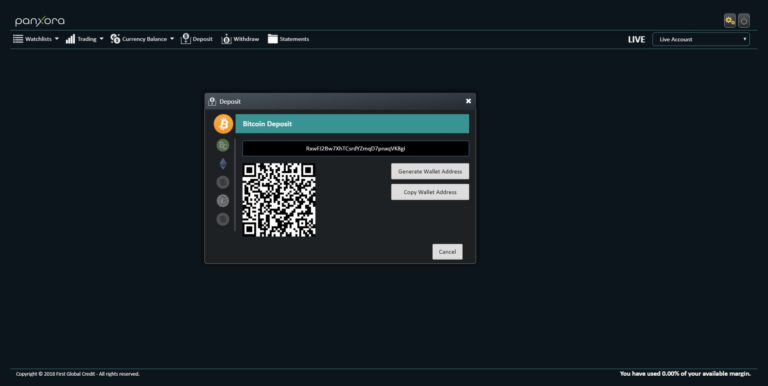Image resolution: width=768 pixels, height=386 pixels.
Task: Cancel the Deposit dialog
Action: (x=447, y=252)
